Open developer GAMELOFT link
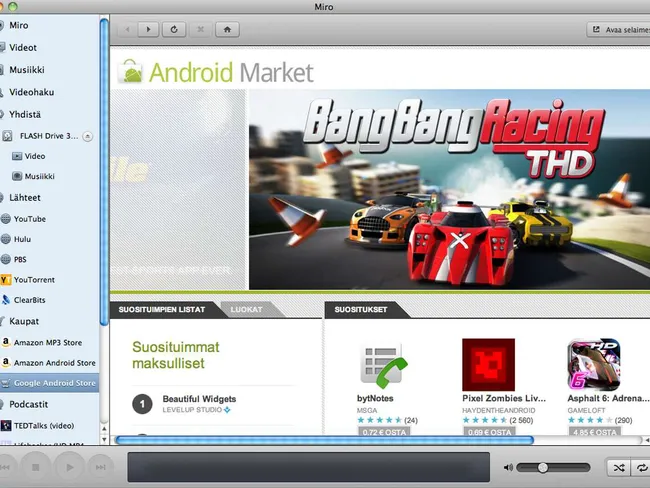The height and width of the screenshot is (488, 650). (586, 410)
